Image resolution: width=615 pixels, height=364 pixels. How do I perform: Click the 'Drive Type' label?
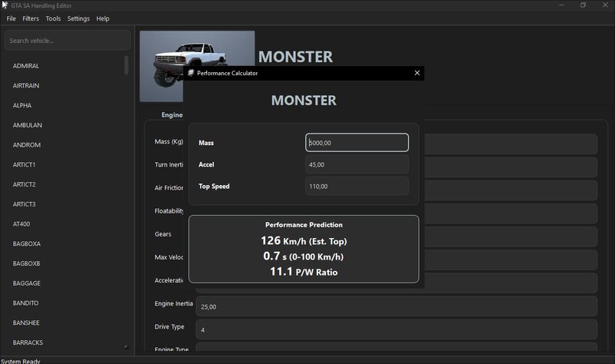coord(169,327)
